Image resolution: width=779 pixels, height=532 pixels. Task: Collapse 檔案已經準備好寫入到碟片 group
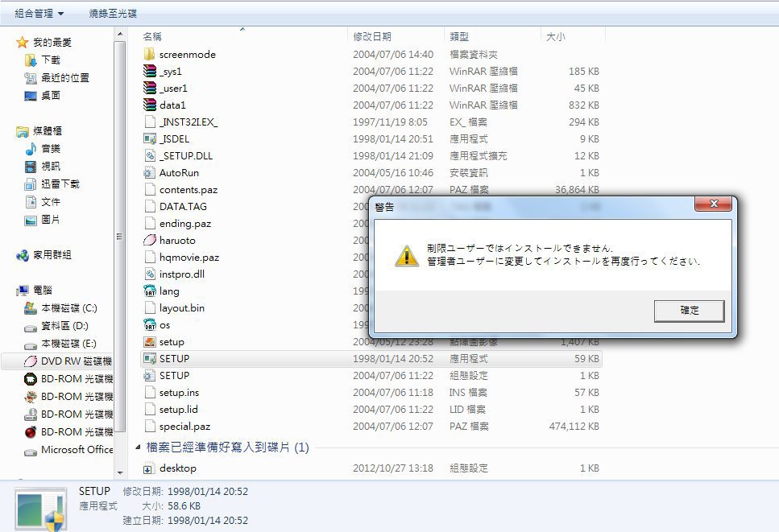coord(138,447)
